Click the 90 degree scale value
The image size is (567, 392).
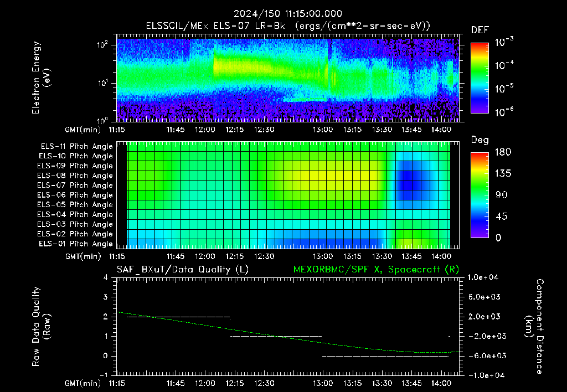[x=502, y=195]
